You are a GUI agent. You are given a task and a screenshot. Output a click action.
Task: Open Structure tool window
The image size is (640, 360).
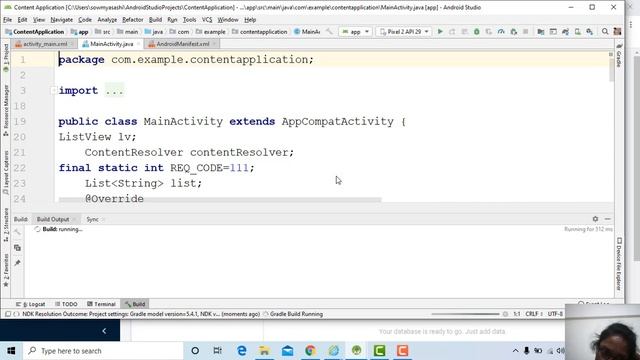tap(6, 225)
